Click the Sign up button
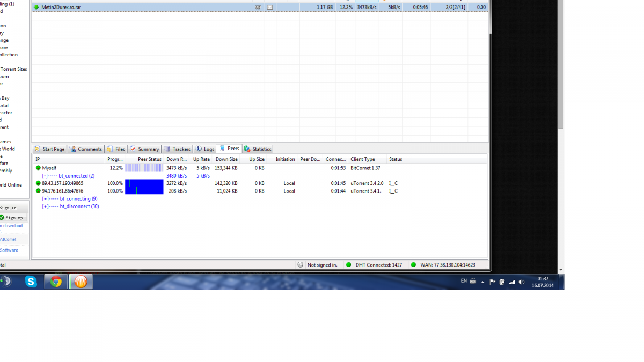 click(x=13, y=218)
